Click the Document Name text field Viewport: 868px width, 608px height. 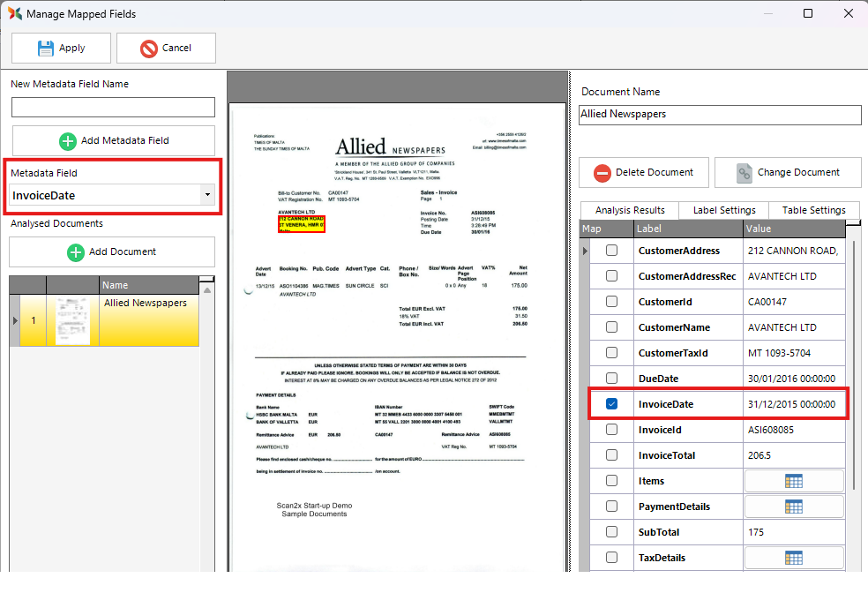(x=720, y=115)
